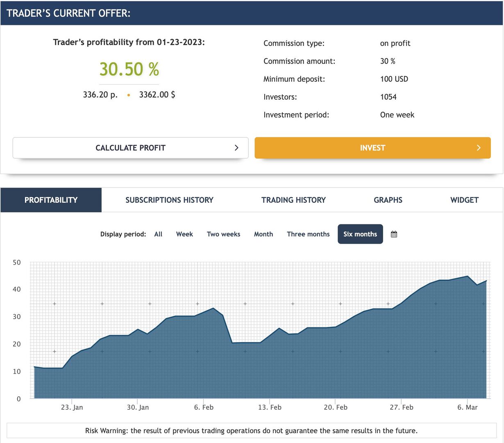
Task: Click the Commission type value on profit
Action: coord(395,43)
